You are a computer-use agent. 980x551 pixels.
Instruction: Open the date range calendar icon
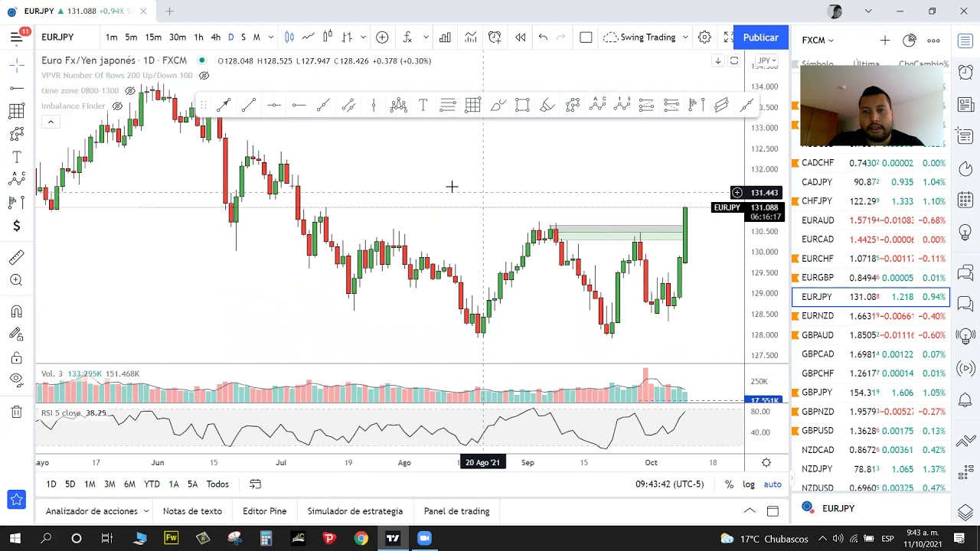[x=255, y=484]
